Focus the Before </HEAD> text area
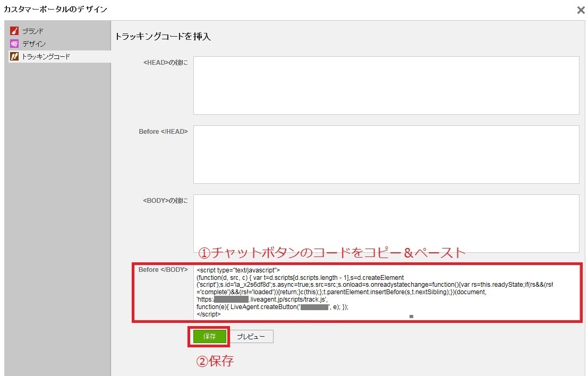Screen dimensions: 588x376 386,155
